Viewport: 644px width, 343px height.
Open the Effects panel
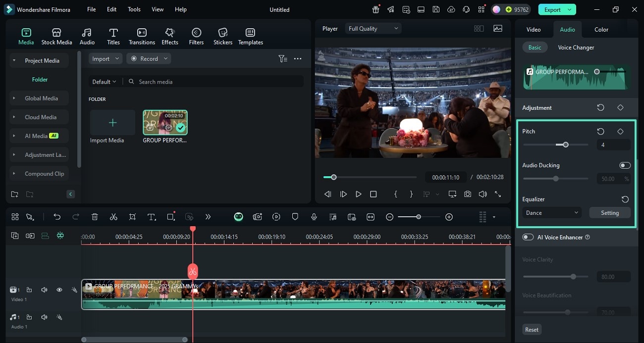pos(170,36)
